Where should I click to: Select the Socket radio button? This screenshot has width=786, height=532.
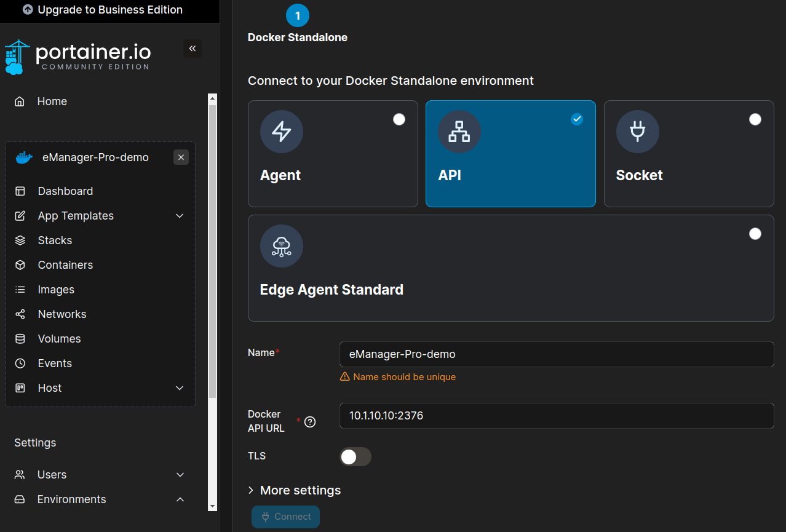(x=755, y=119)
